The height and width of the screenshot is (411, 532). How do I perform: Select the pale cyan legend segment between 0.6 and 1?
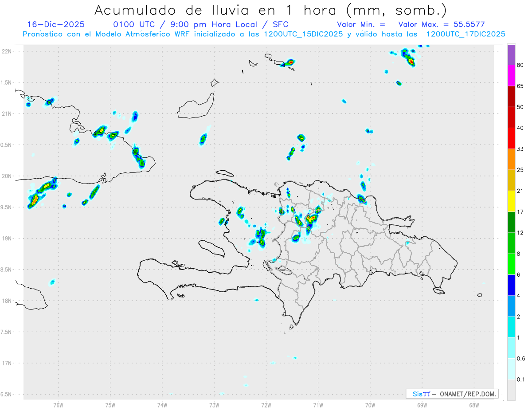[x=511, y=348]
